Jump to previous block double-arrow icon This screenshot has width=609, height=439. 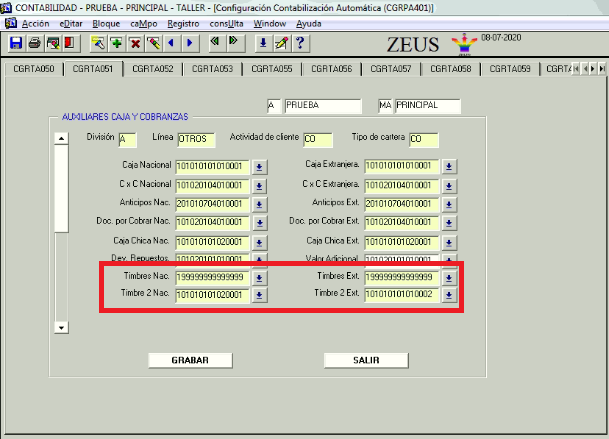pyautogui.click(x=216, y=43)
